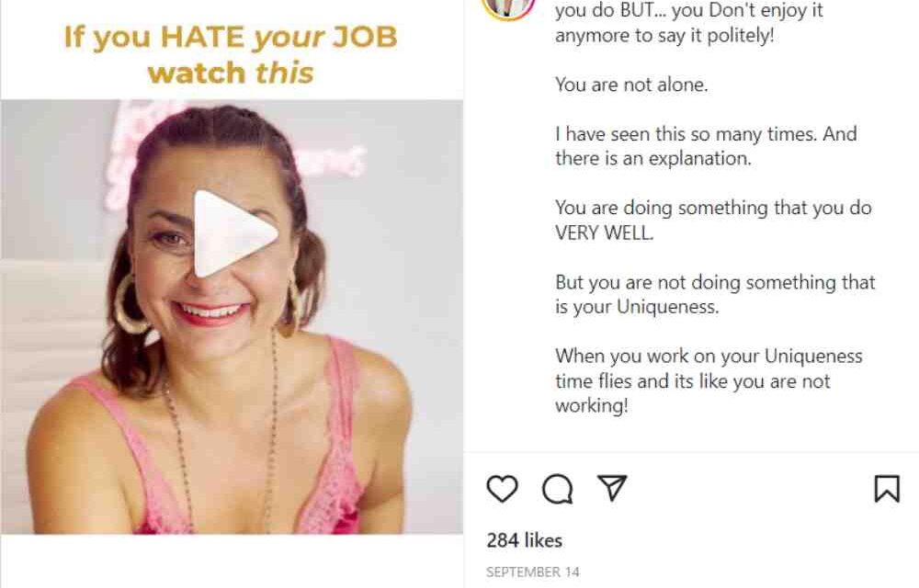919x588 pixels.
Task: Click the 'is your Uniqueness.' caption line
Action: point(637,307)
